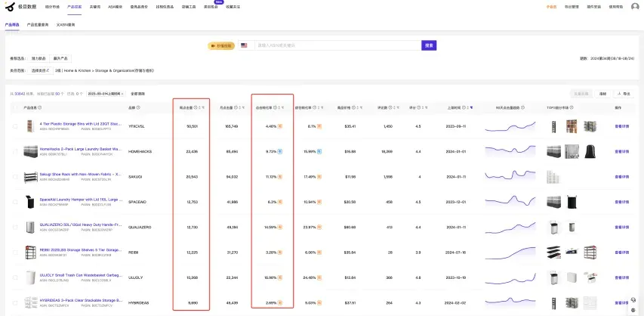The width and height of the screenshot is (644, 316).
Task: Sort by 周点击量 using its sort arrows
Action: [x=199, y=108]
